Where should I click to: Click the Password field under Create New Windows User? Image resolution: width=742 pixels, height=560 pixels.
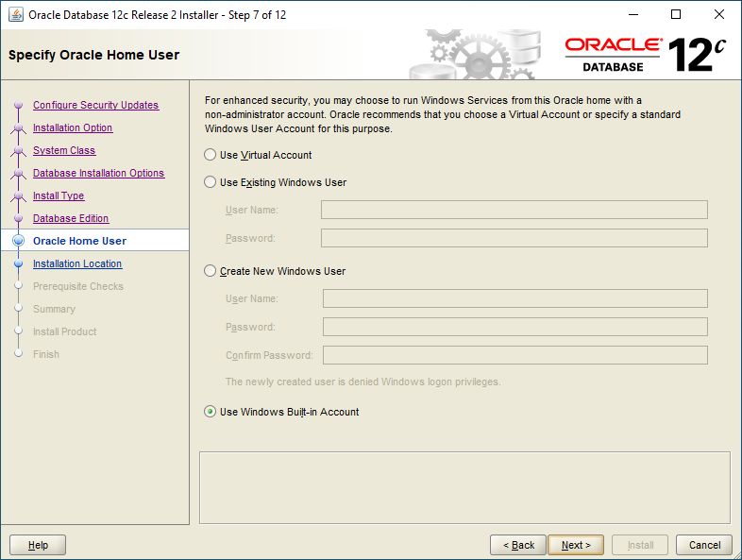[x=515, y=327]
